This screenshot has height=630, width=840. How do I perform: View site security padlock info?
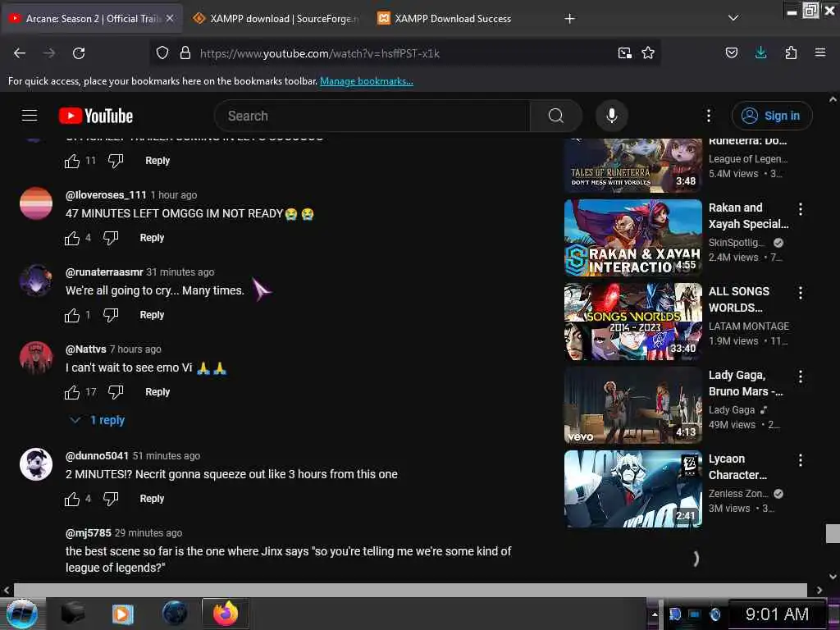pyautogui.click(x=185, y=52)
